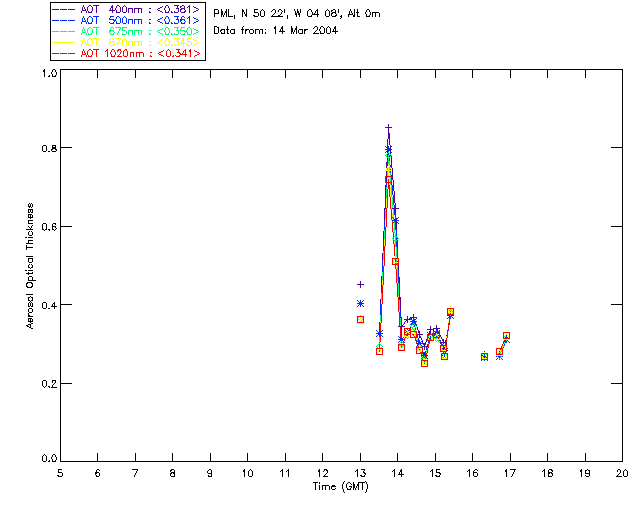This screenshot has height=512, width=640.
Task: Click the 'AOT 870nm : <0.345>' legend entry
Action: pos(126,42)
